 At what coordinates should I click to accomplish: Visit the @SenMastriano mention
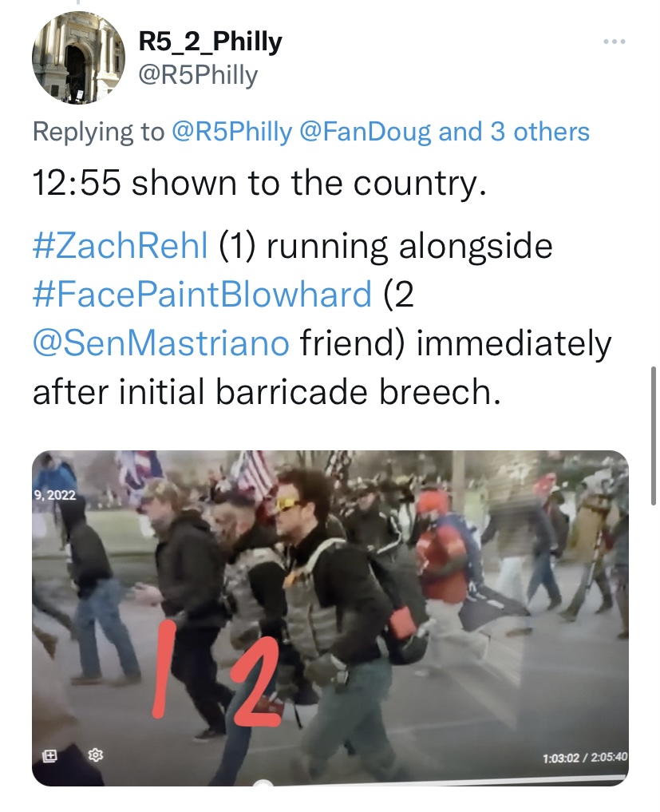coord(160,343)
